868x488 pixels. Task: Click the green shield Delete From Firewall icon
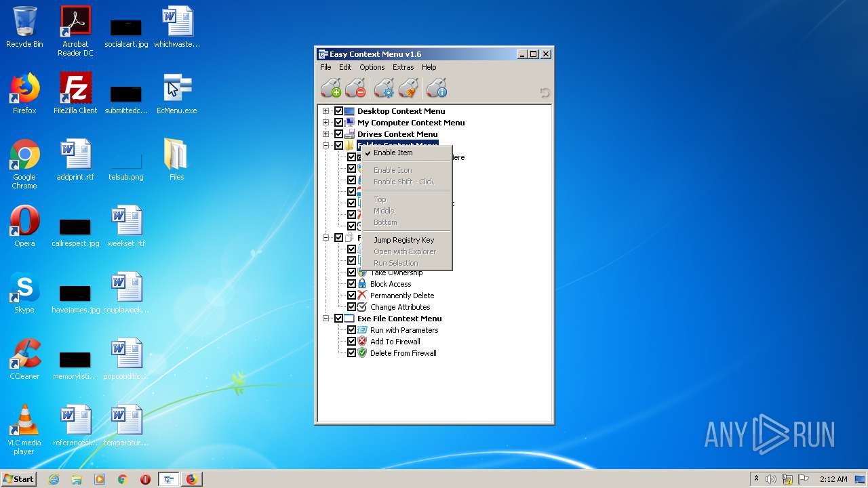pyautogui.click(x=362, y=353)
